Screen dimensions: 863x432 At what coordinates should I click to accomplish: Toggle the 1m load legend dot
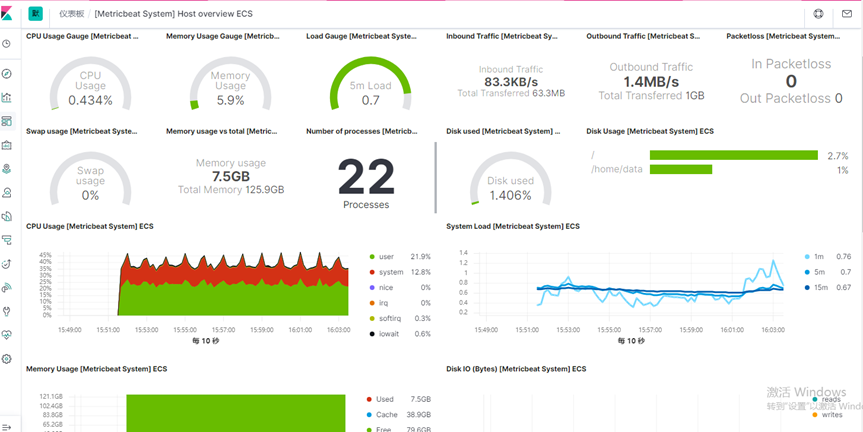[x=807, y=257]
